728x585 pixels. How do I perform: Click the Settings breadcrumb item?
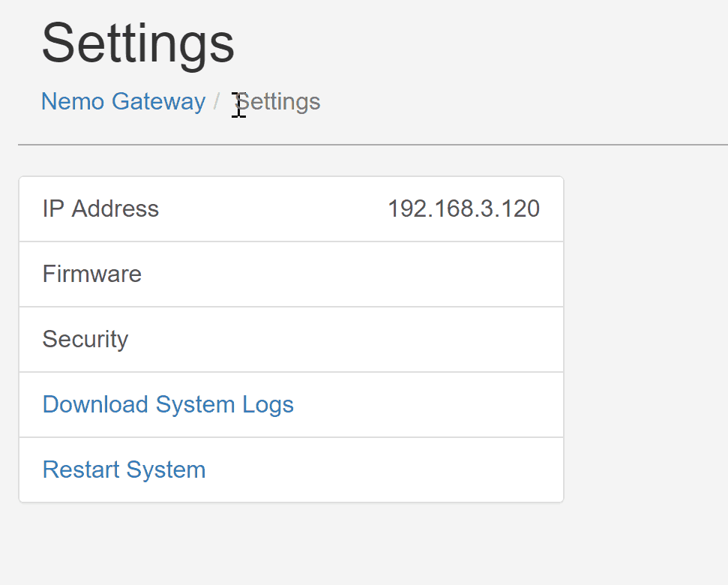pyautogui.click(x=278, y=101)
